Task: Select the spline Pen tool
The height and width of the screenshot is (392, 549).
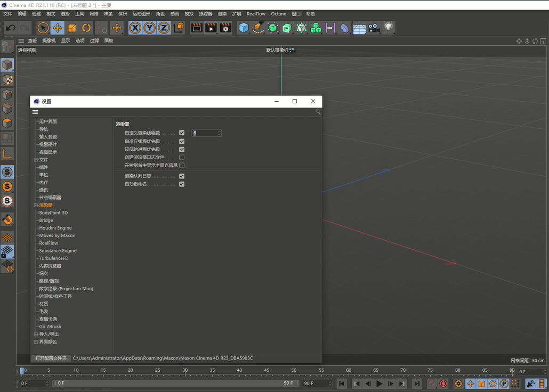Action: 259,28
